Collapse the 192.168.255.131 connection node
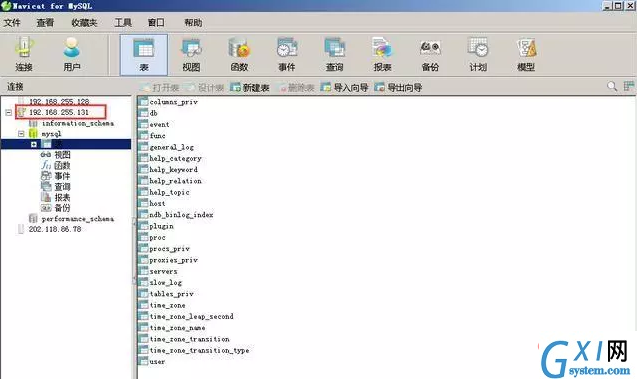This screenshot has width=637, height=379. [9, 113]
